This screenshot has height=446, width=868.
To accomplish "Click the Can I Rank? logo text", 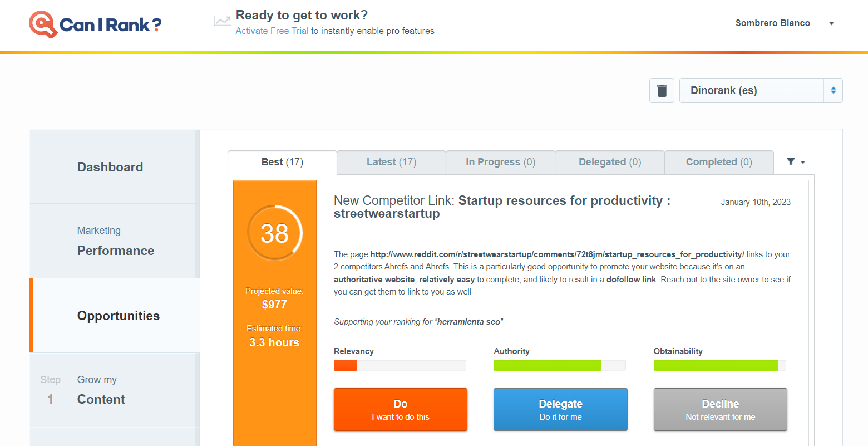I will [x=110, y=25].
